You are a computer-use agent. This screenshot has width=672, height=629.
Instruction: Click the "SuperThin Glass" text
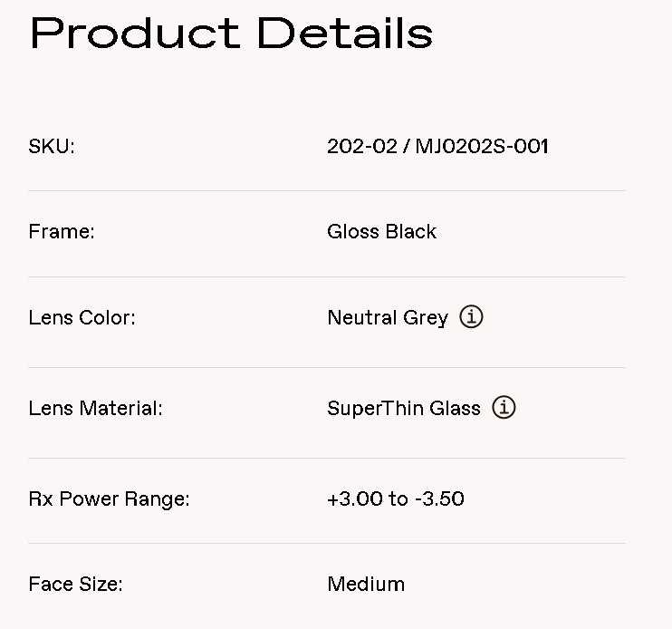[403, 409]
